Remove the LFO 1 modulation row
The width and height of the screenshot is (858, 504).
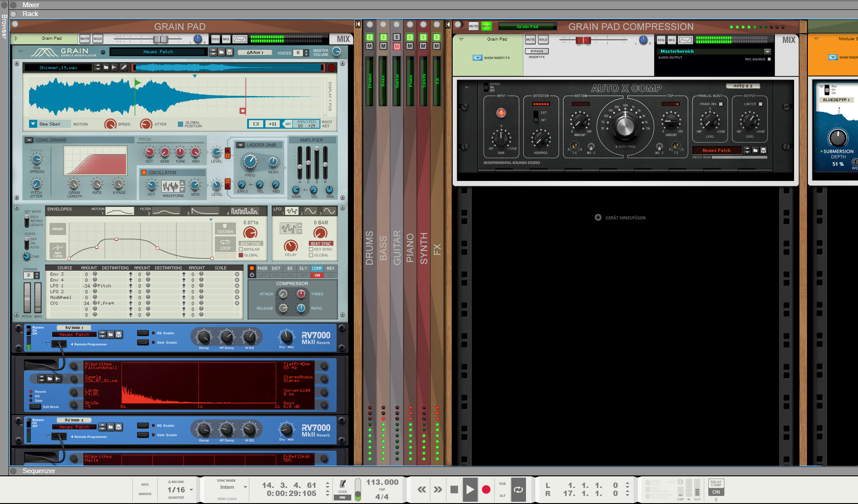point(237,286)
